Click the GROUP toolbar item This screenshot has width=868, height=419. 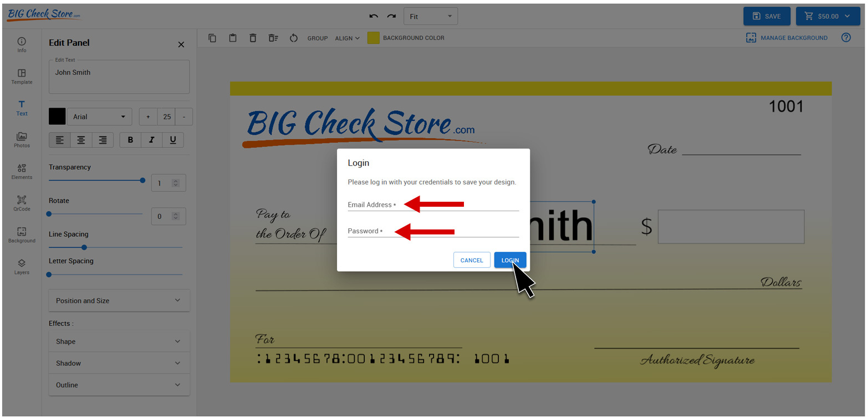(x=318, y=38)
